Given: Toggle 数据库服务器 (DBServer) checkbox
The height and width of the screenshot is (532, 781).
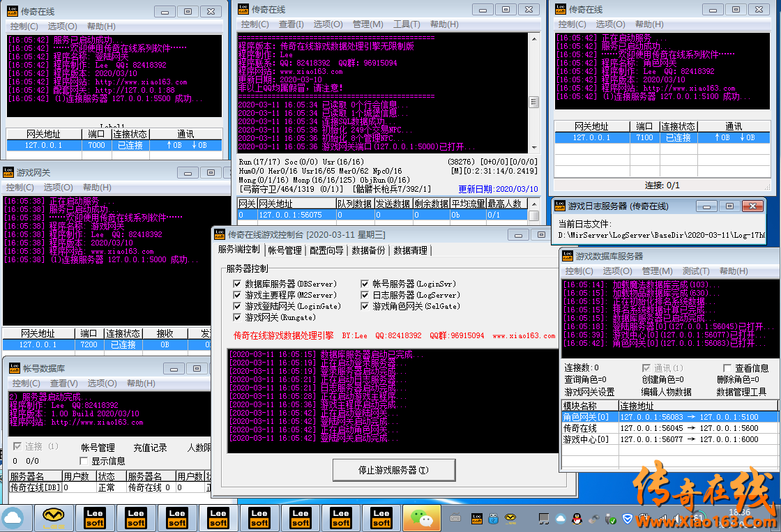Looking at the screenshot, I should 237,284.
